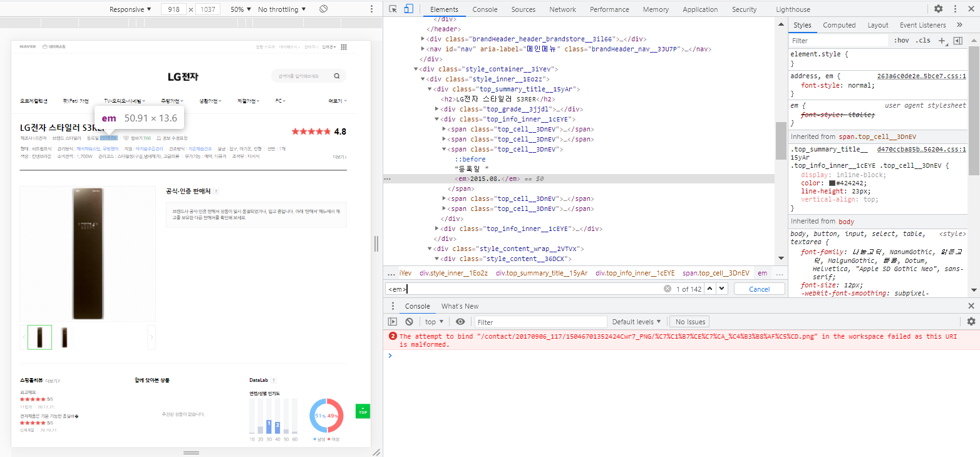Select the first product thumbnail image

coord(40,337)
